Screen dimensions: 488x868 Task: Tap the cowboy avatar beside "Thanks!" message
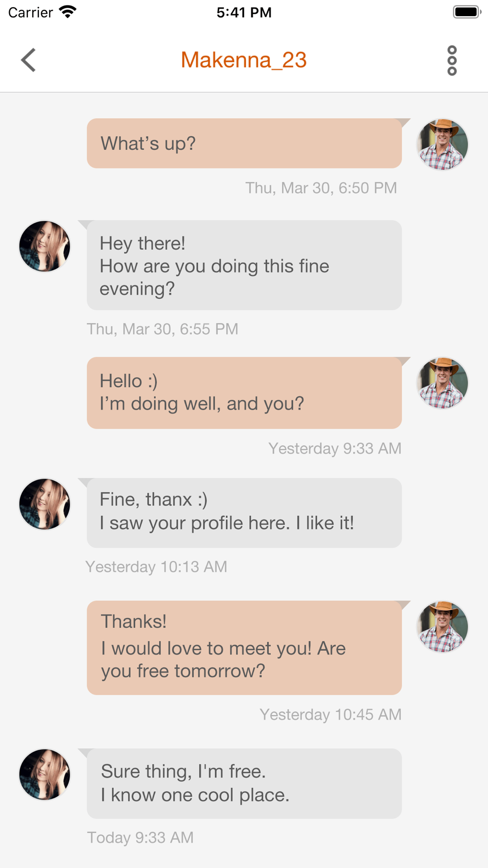442,626
